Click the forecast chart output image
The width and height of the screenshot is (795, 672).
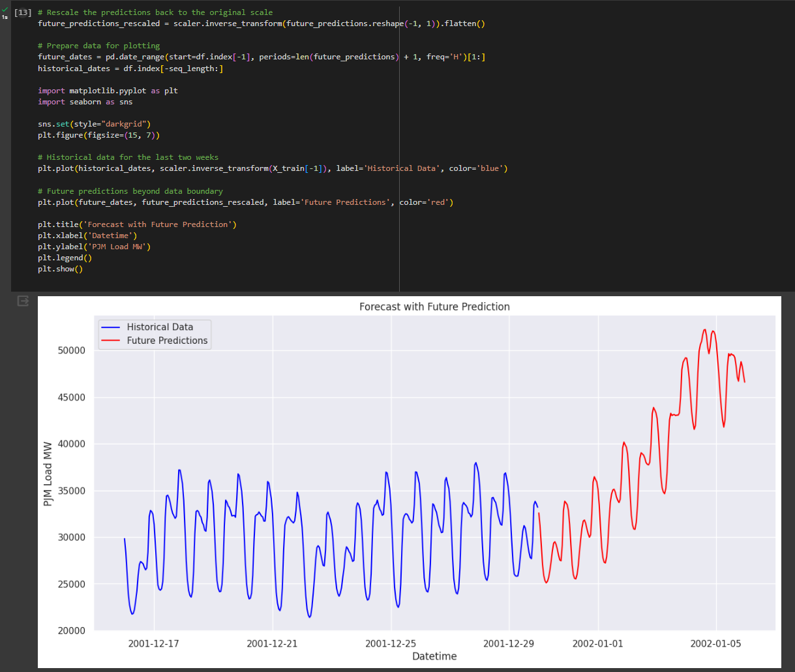click(x=410, y=482)
